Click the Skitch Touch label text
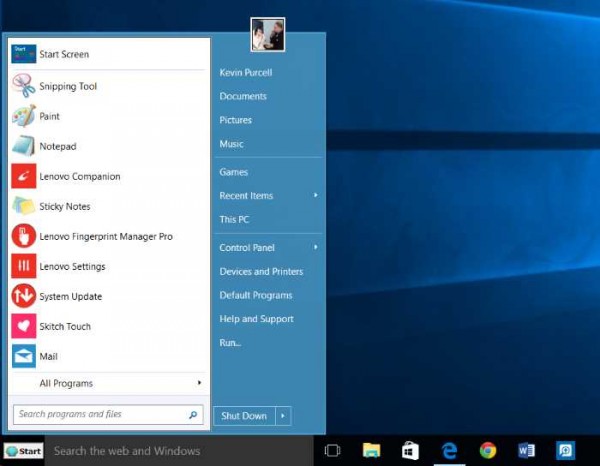 point(65,326)
